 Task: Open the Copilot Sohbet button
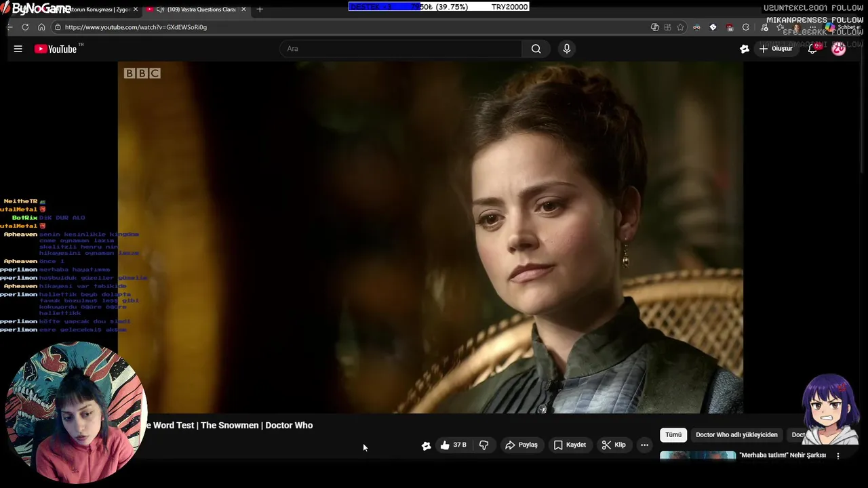coord(841,27)
